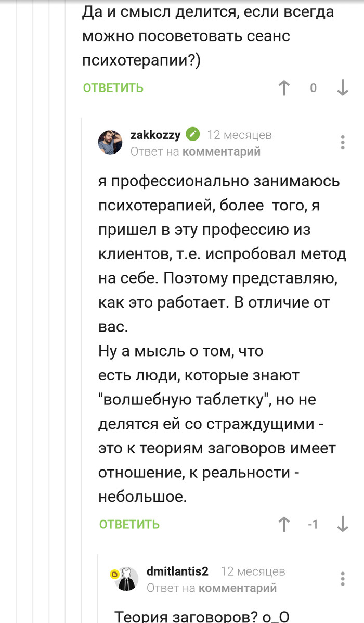Go to parent comment of dmitlantis2's reply
Screen dimensions: 364x623
238,588
